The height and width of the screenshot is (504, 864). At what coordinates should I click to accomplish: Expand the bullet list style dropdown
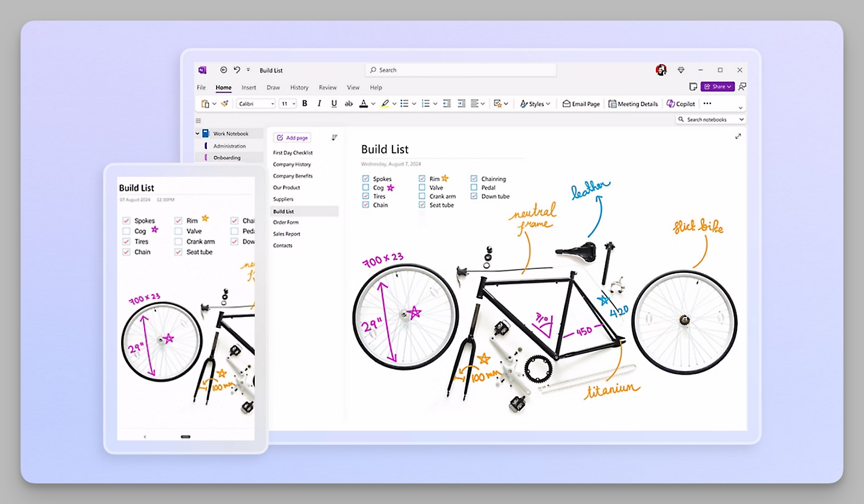(414, 103)
